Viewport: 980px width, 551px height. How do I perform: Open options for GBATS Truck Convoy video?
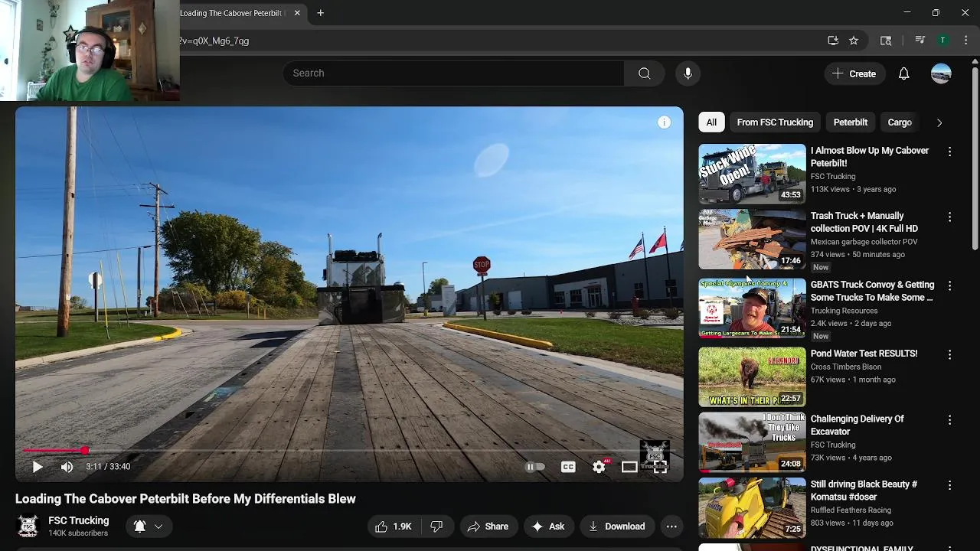click(949, 285)
